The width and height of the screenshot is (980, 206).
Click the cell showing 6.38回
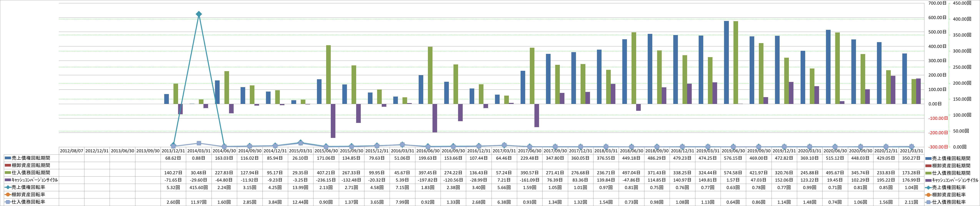tap(504, 202)
